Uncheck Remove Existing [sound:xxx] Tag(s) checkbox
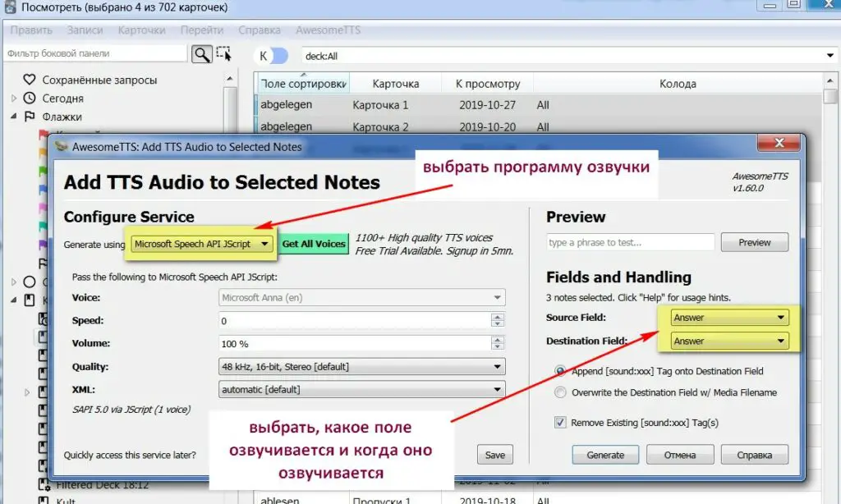Screen dimensions: 841x504 pyautogui.click(x=560, y=423)
